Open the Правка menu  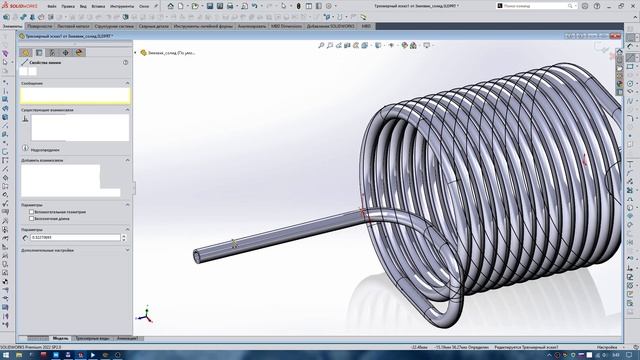click(x=68, y=7)
